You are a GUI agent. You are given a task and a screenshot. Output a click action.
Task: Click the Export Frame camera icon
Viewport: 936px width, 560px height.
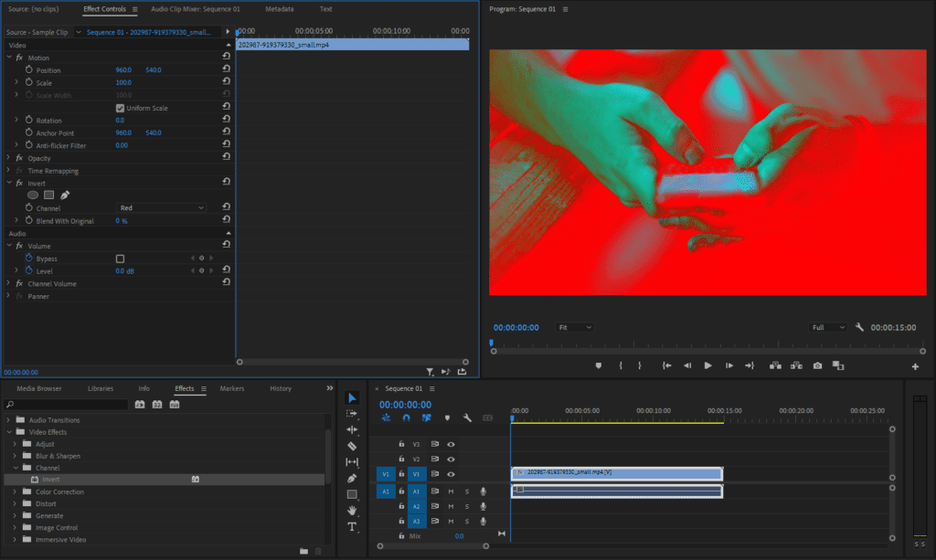[x=818, y=365]
